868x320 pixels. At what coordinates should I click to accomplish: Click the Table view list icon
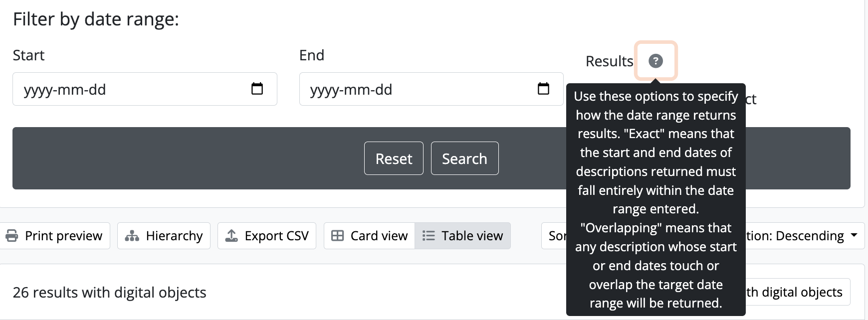tap(429, 236)
